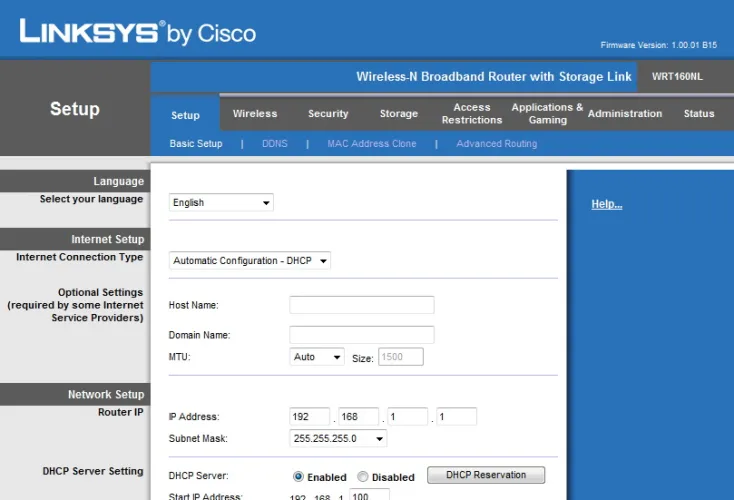
Task: Click the Setup heading in sidebar
Action: pyautogui.click(x=75, y=109)
